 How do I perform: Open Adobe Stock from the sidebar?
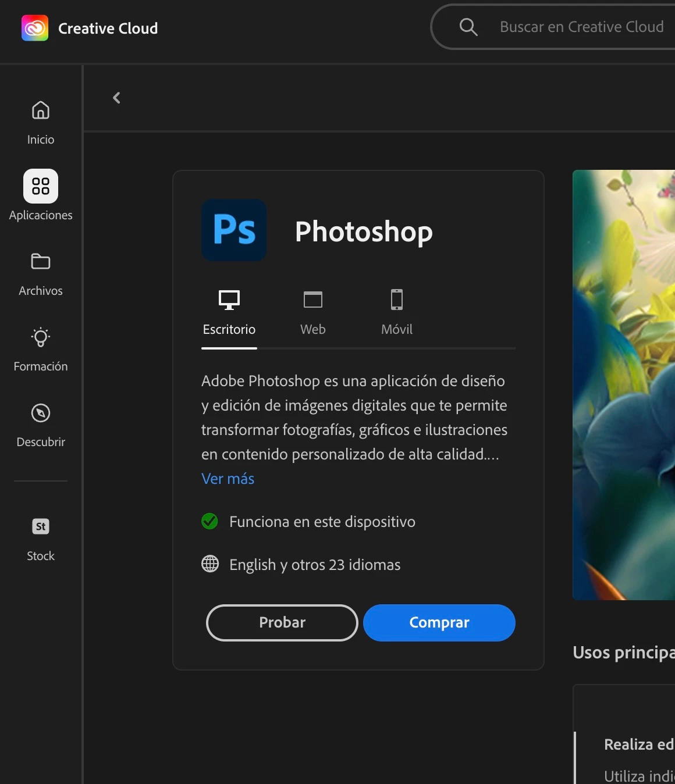tap(41, 540)
